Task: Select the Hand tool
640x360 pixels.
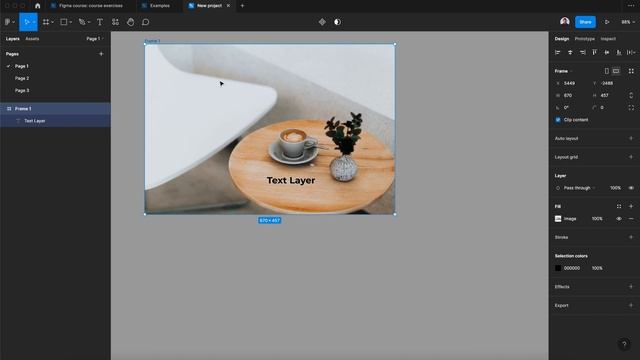Action: coord(131,22)
